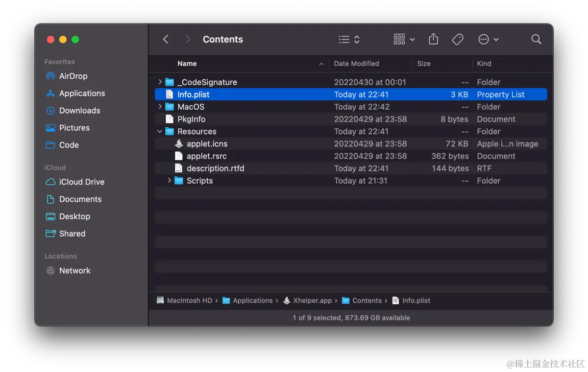Viewport: 588px width, 372px height.
Task: Sort files by the Size column
Action: 423,64
